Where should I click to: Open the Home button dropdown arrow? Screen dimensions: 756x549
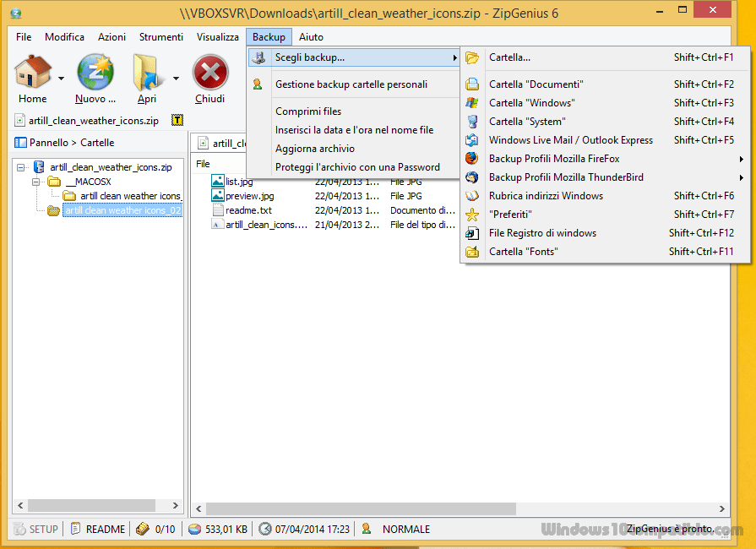point(62,79)
